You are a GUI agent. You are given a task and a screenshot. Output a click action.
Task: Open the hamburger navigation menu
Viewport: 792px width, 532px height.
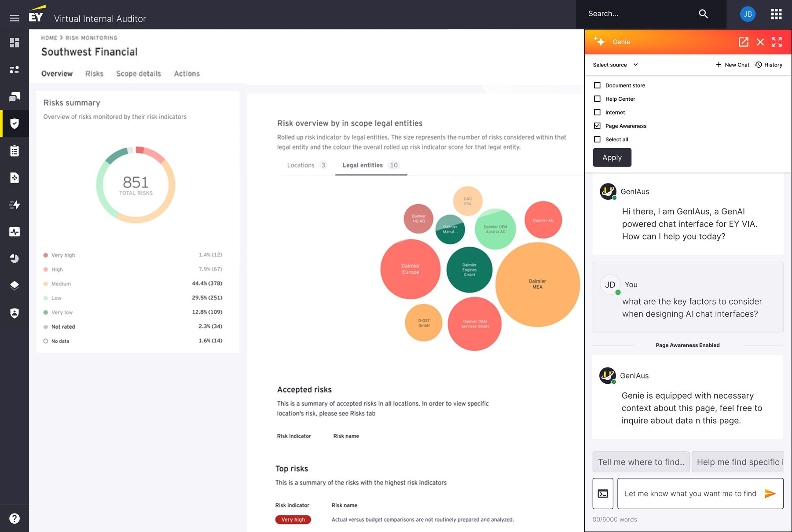15,18
